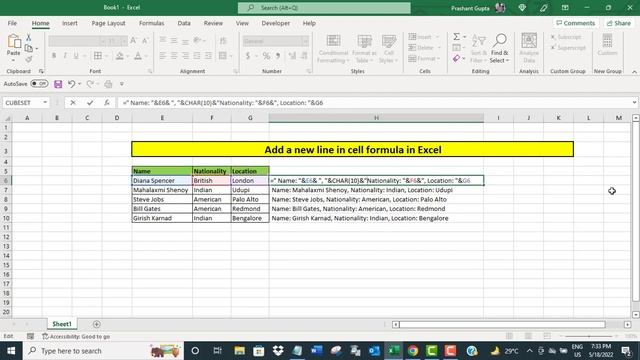Image resolution: width=640 pixels, height=360 pixels.
Task: Toggle the AutoSave switch
Action: point(39,84)
